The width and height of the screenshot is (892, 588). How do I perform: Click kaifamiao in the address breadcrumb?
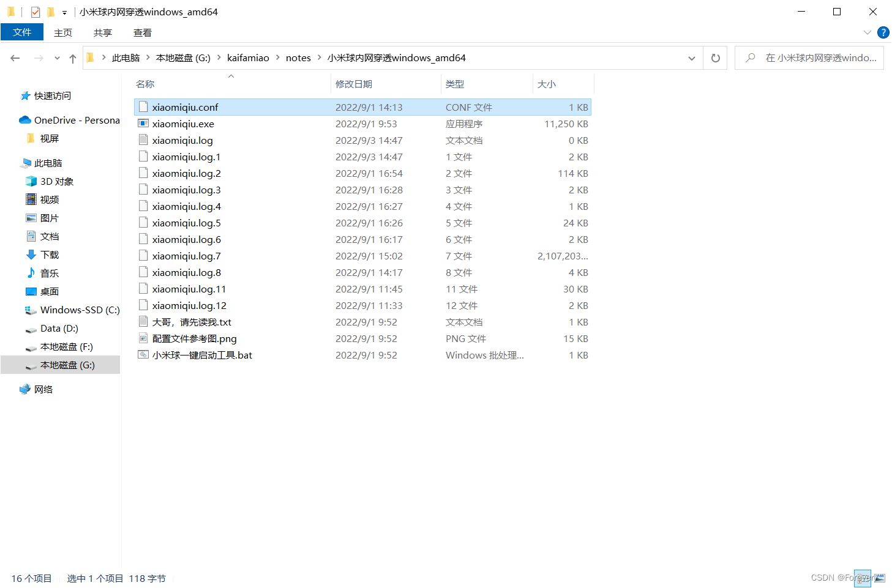click(248, 58)
